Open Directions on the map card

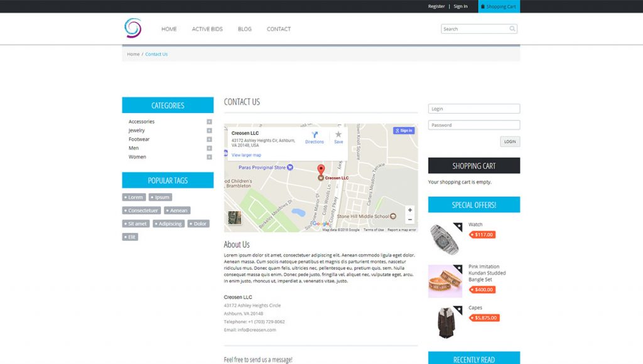[314, 137]
